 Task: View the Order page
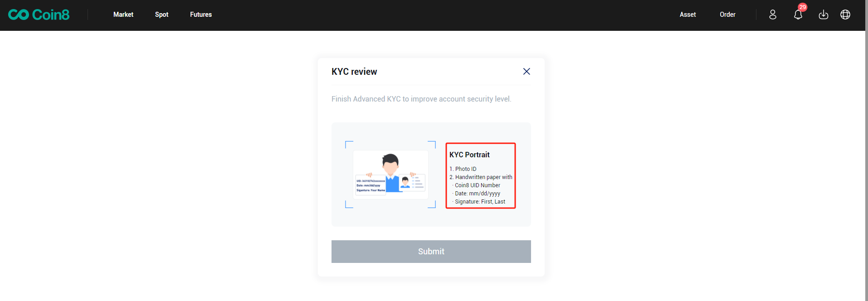pos(727,15)
